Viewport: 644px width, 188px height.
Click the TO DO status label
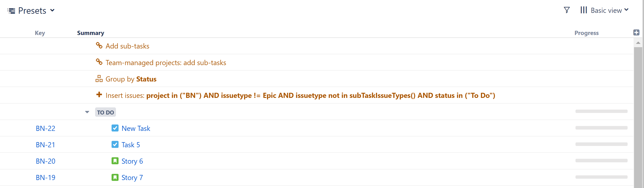105,112
